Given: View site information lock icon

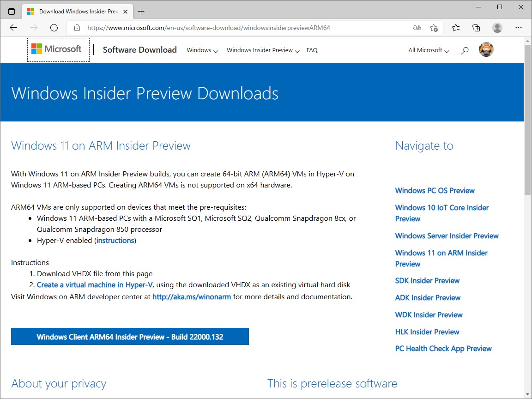Looking at the screenshot, I should click(x=77, y=28).
